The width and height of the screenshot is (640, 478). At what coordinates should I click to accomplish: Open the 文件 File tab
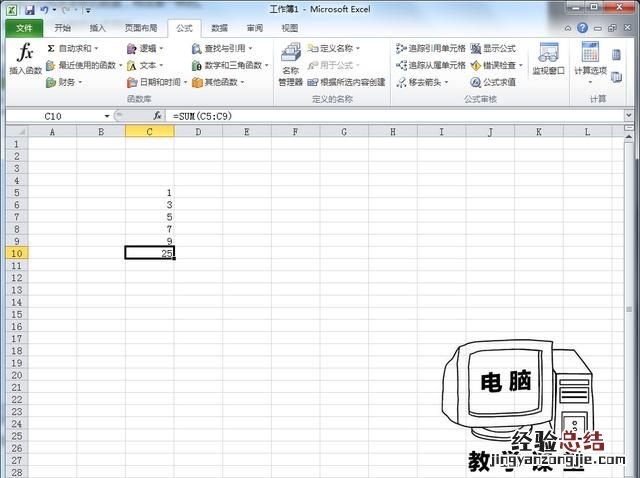tap(24, 28)
